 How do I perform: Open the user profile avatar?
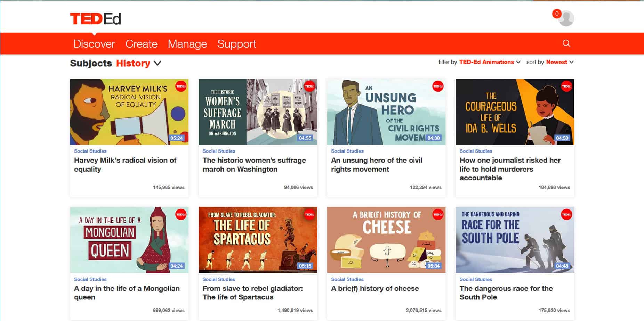(x=566, y=19)
